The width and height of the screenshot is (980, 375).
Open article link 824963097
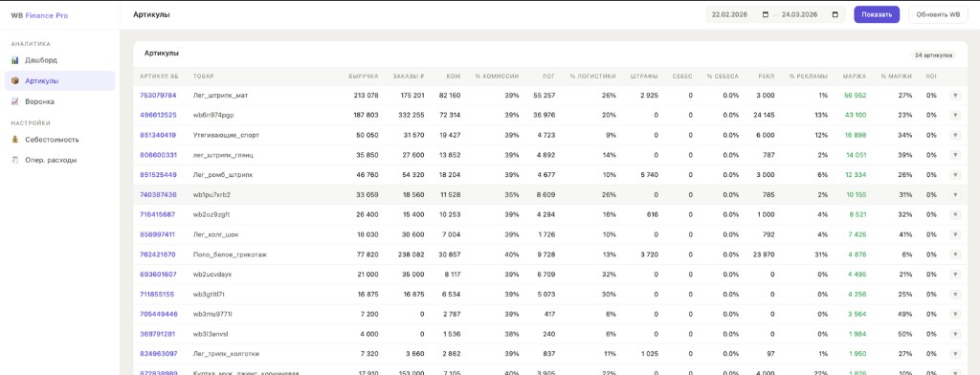coord(159,354)
